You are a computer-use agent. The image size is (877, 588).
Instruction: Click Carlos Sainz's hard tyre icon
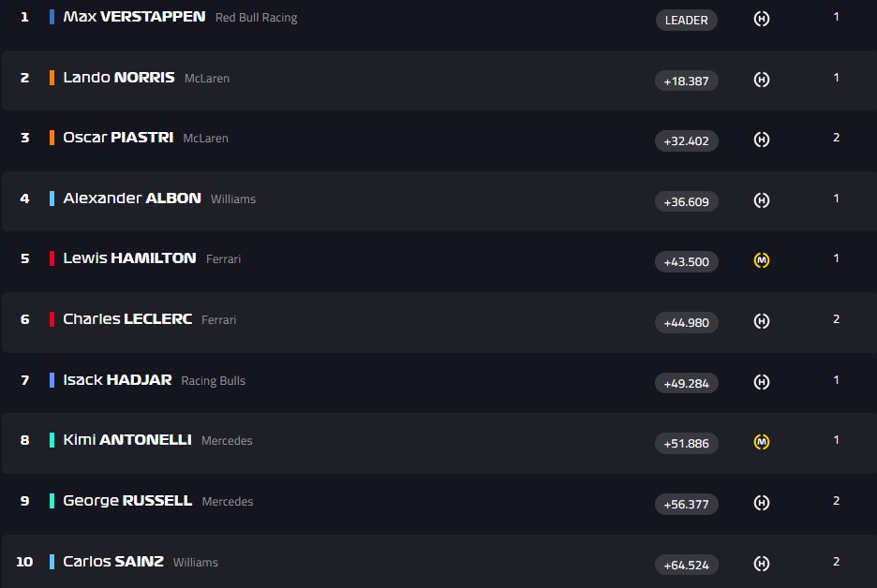click(x=762, y=563)
